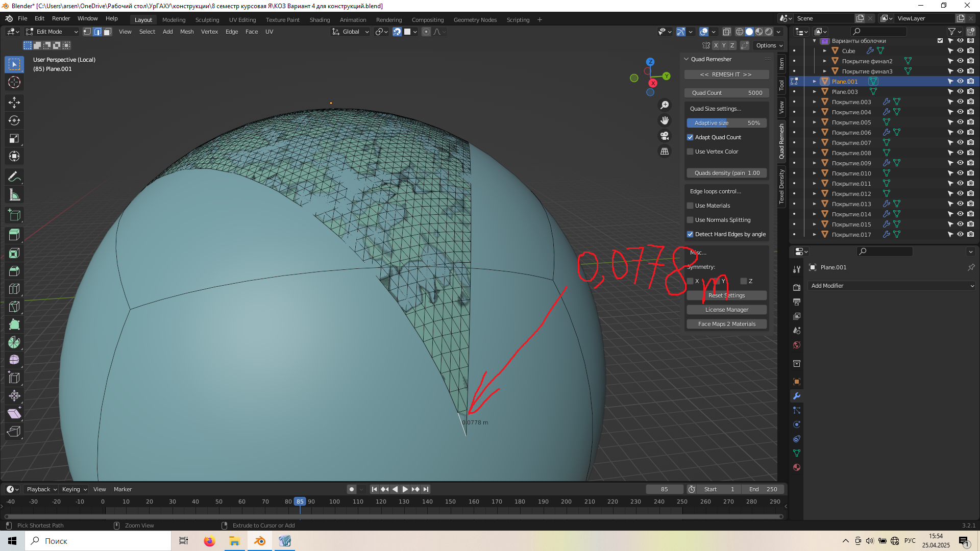Hide Cube object via eye icon
The image size is (980, 551).
tap(960, 51)
